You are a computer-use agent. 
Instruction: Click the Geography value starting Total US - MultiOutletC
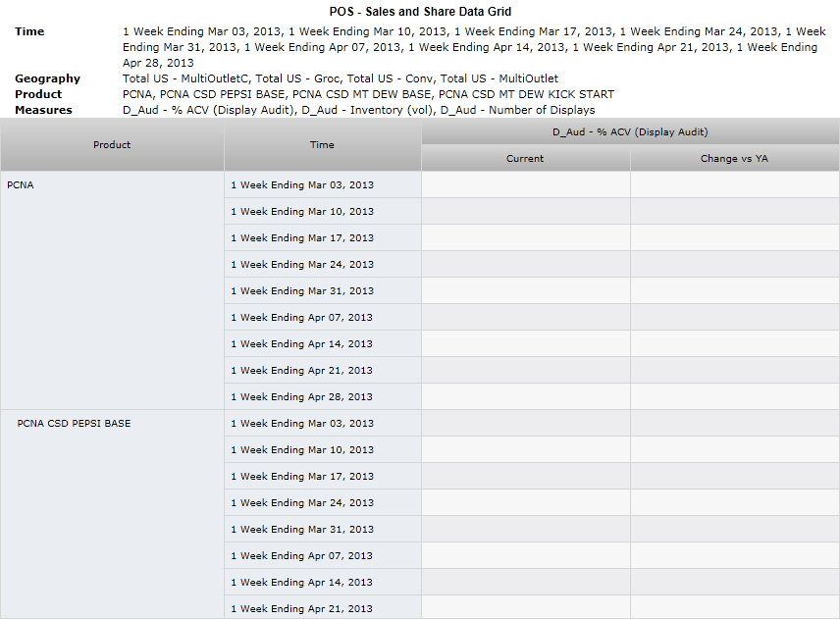[341, 78]
